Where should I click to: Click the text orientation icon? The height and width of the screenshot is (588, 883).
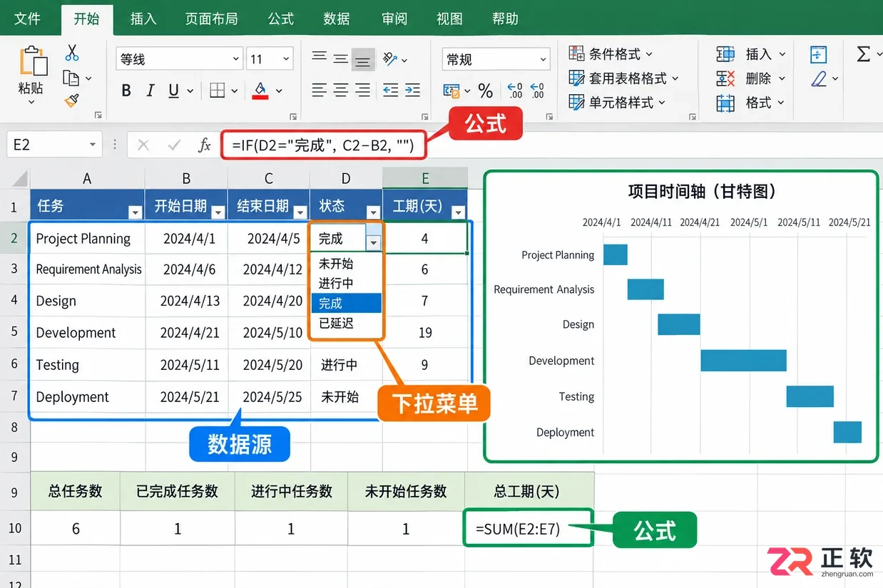coord(389,58)
